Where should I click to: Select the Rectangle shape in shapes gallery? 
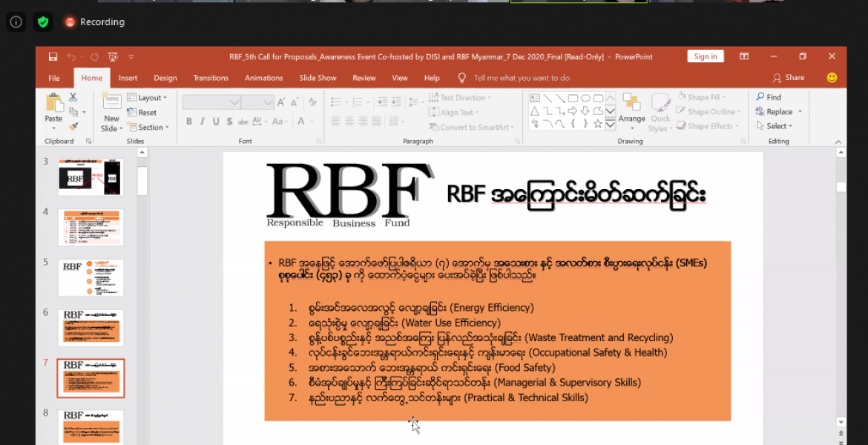(x=573, y=98)
